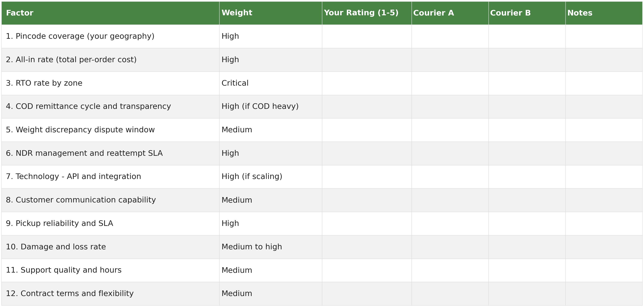This screenshot has height=307, width=644.
Task: Click the 'High (if scaling)' weight cell
Action: (x=271, y=177)
